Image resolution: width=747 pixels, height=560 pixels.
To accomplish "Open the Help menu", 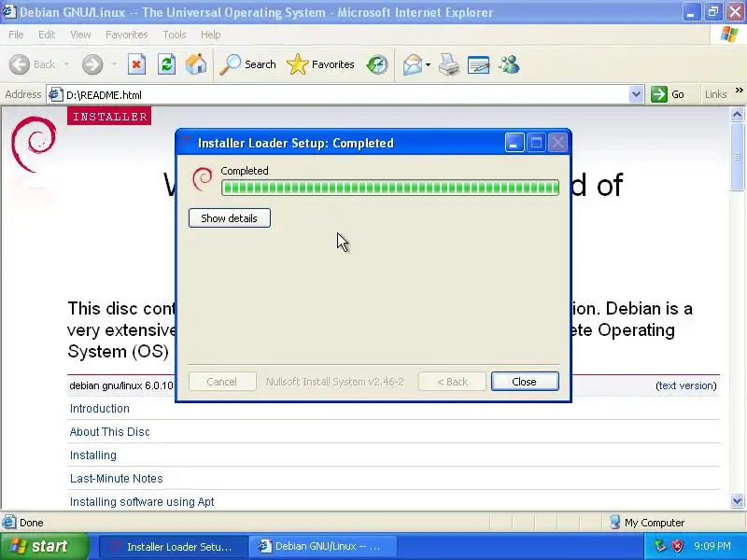I will click(210, 35).
